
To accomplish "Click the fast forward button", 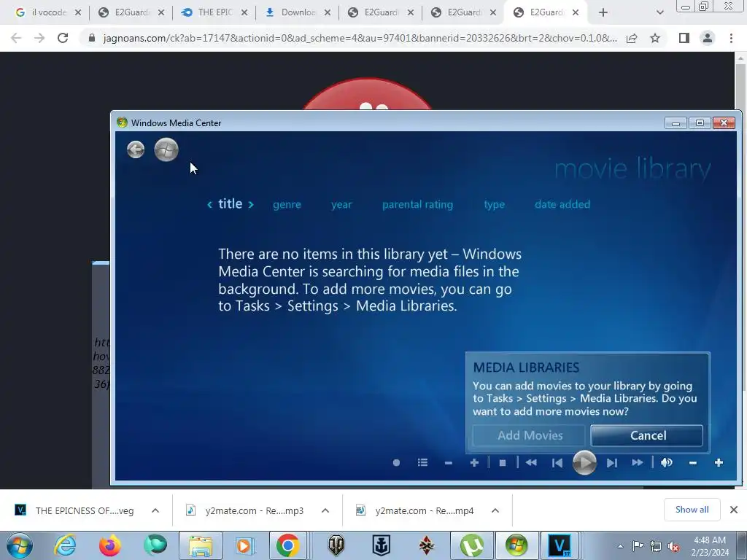I will pyautogui.click(x=638, y=462).
